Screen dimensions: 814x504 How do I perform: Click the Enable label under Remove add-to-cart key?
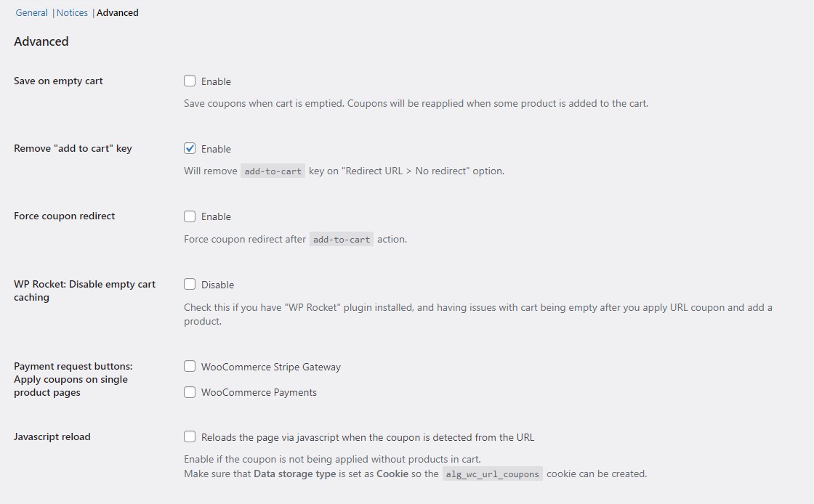pyautogui.click(x=215, y=148)
